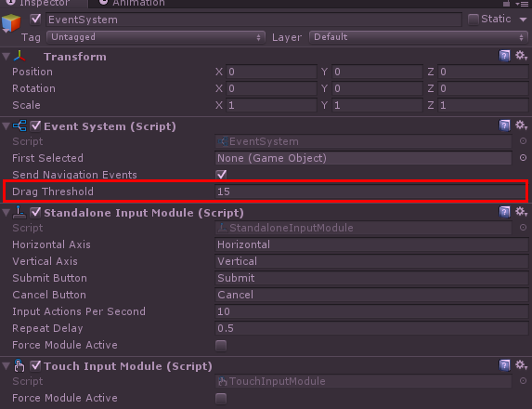532x409 pixels.
Task: Open Transform component gear settings menu
Action: pos(522,56)
